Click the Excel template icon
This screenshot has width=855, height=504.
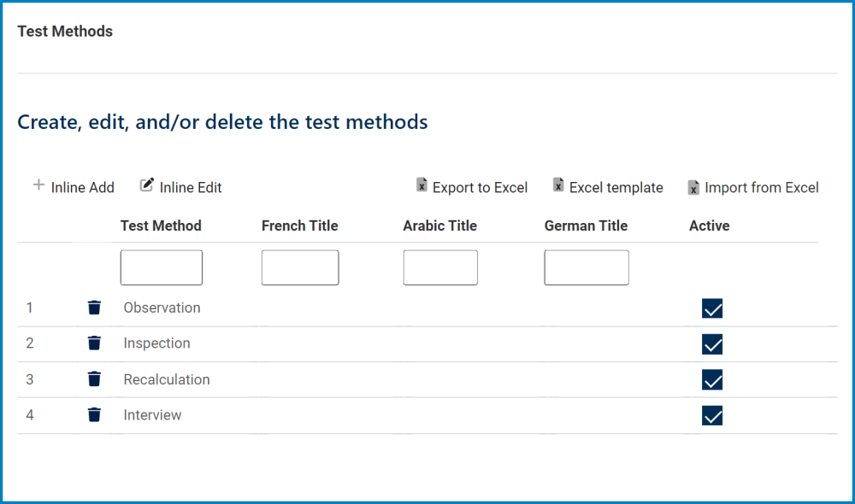[x=557, y=185]
